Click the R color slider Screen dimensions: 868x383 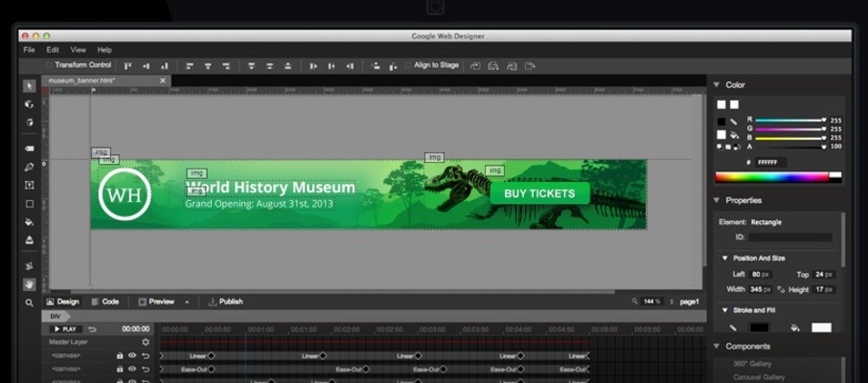(789, 120)
